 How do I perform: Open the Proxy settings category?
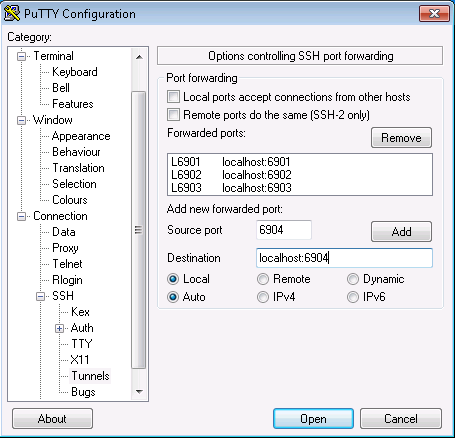[x=65, y=248]
